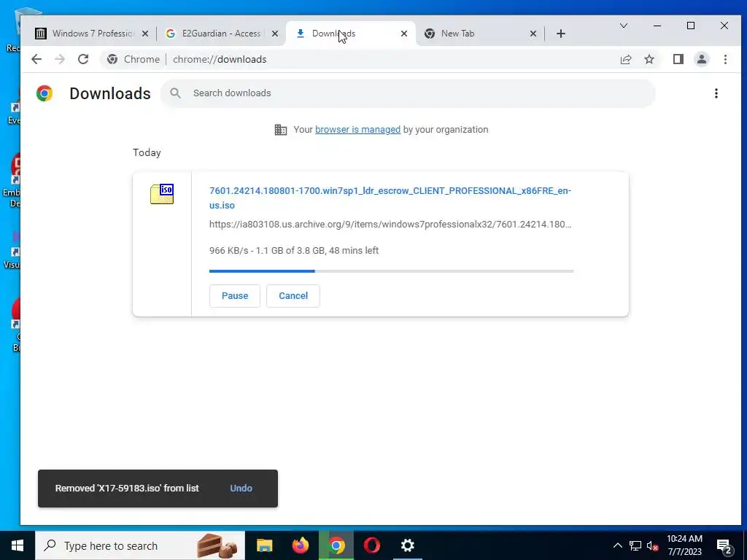
Task: Go back with the browser back arrow
Action: (36, 59)
